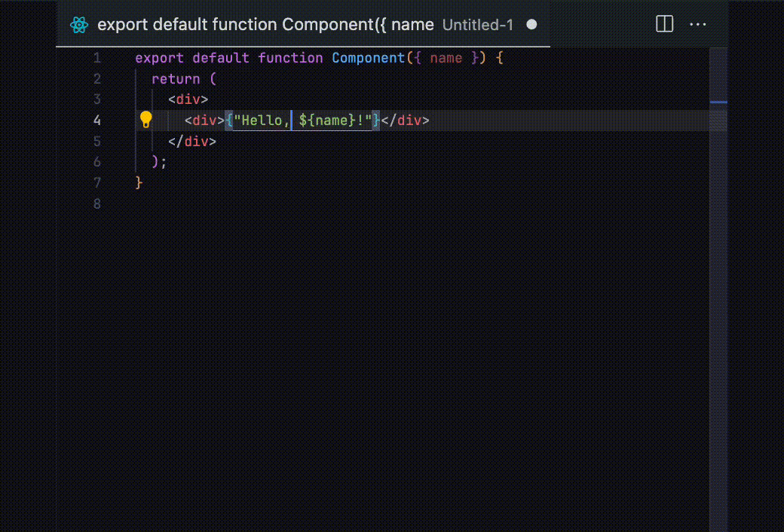784x532 pixels.
Task: Close tab using the unsaved dot indicator
Action: pos(531,24)
